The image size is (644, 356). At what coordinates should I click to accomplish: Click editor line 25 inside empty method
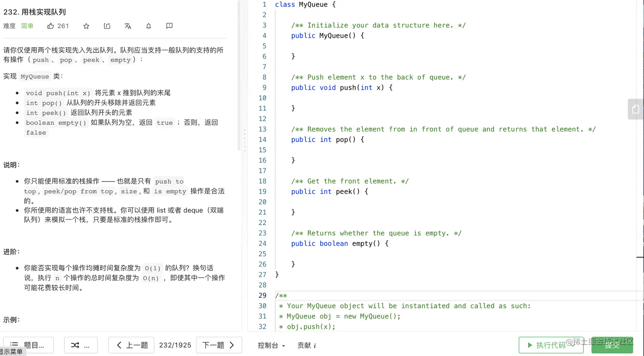(456, 254)
